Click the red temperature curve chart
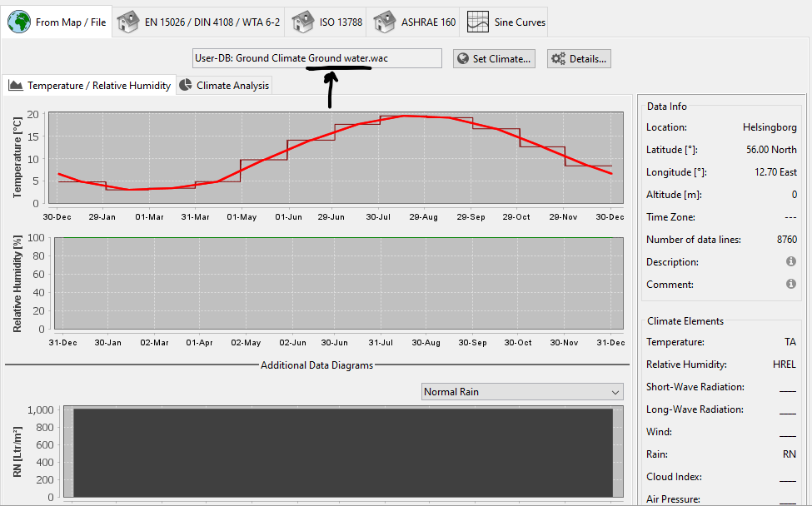This screenshot has width=812, height=506. point(336,156)
